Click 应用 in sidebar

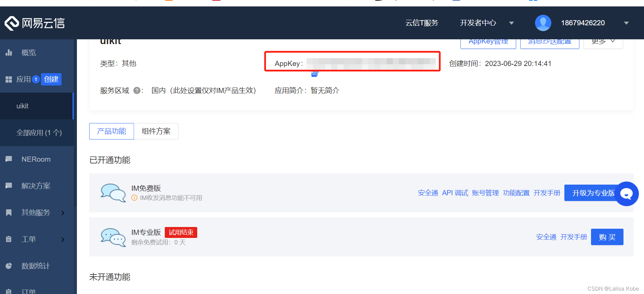23,79
